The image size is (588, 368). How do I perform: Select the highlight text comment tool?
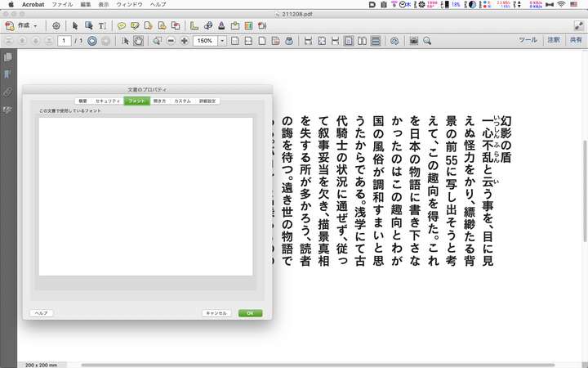[135, 26]
